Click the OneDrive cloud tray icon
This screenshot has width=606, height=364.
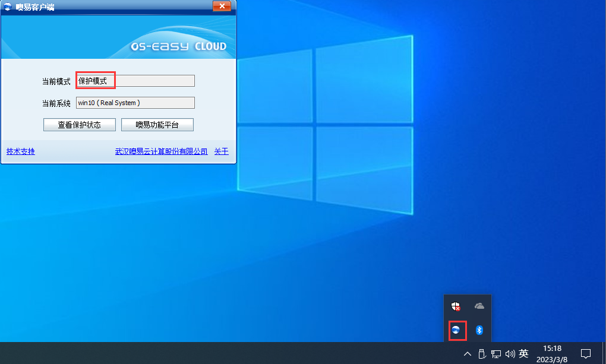click(x=479, y=306)
